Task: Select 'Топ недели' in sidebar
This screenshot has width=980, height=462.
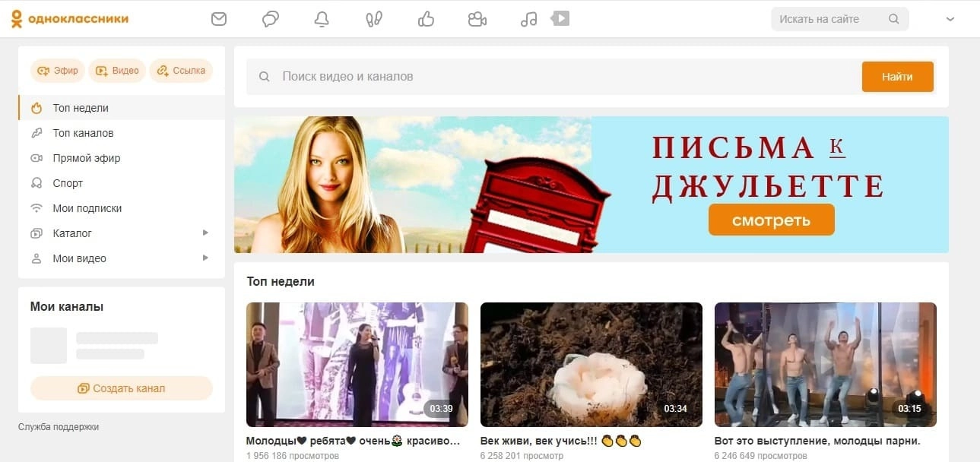Action: click(x=122, y=108)
